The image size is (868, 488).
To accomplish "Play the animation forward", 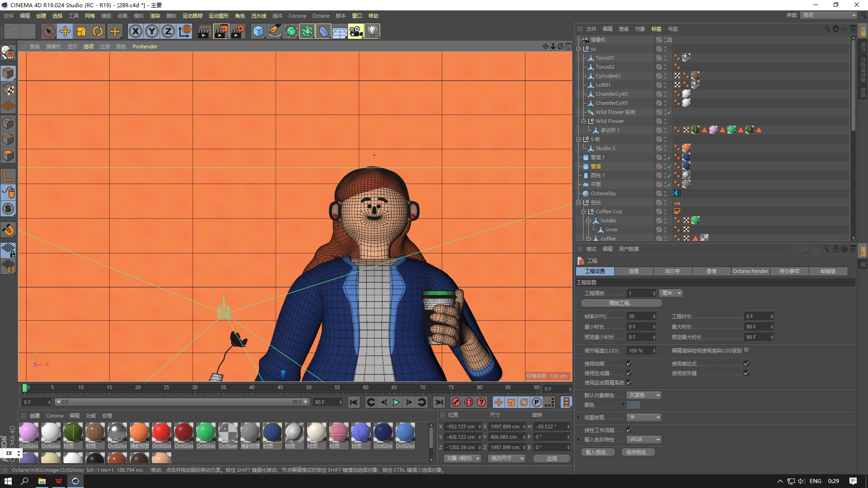I will 396,402.
